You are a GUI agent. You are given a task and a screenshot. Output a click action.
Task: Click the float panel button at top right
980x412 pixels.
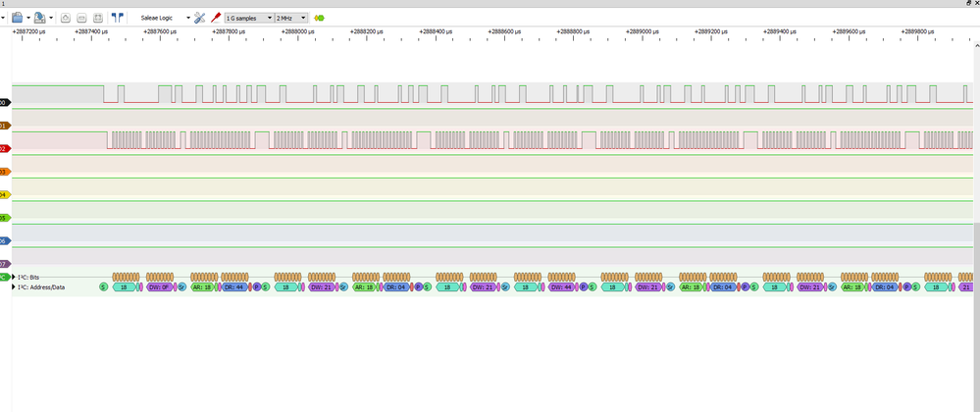(969, 3)
